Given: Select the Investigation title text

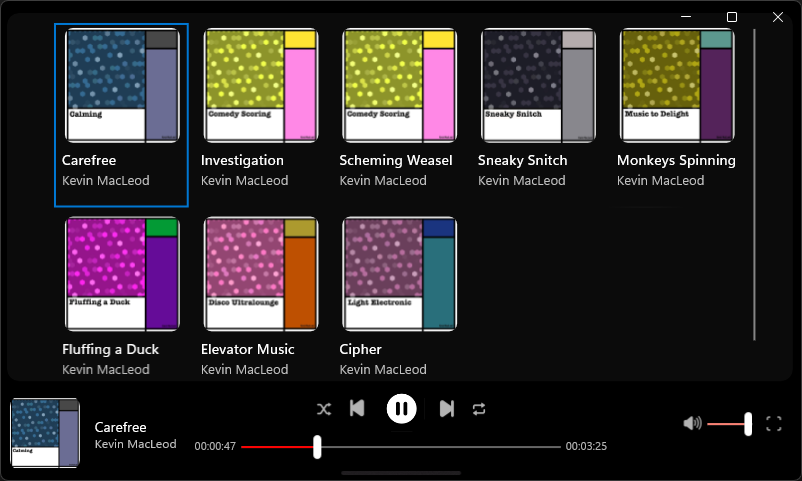Looking at the screenshot, I should coord(242,160).
